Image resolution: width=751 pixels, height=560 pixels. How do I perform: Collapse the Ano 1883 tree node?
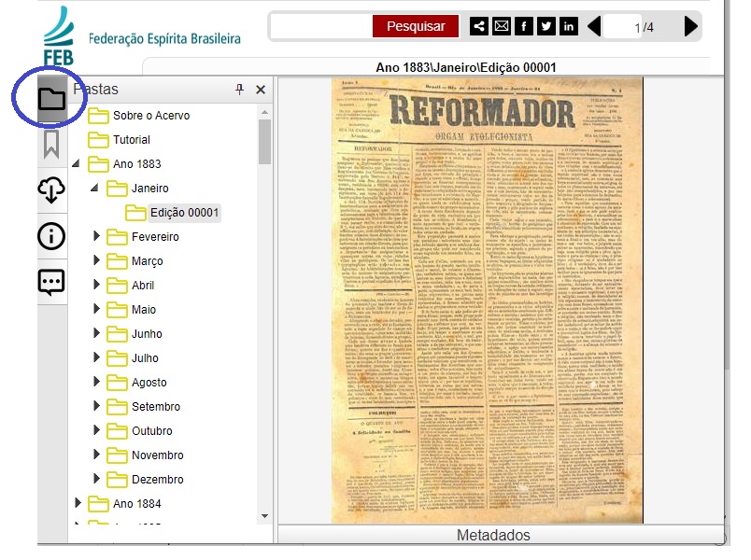[x=76, y=163]
